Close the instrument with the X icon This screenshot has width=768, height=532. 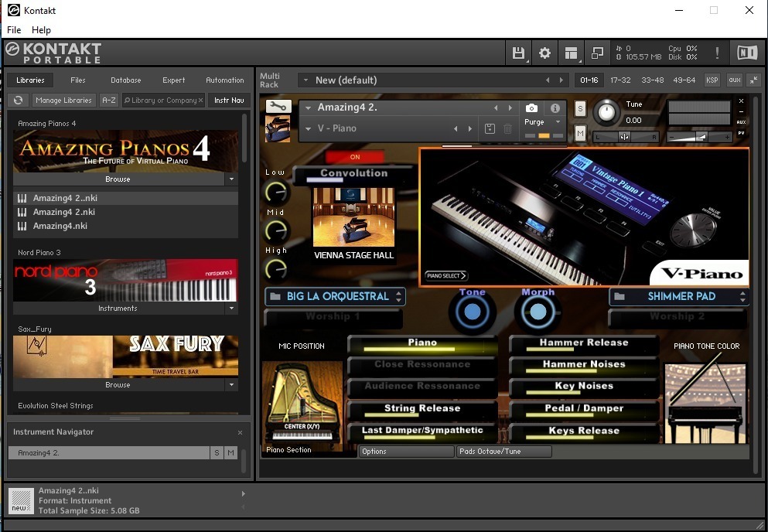[x=741, y=101]
